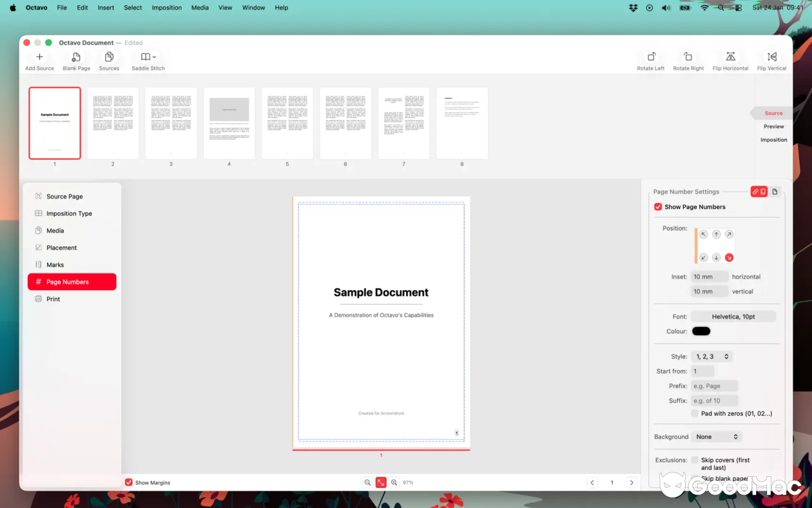Open the page number Style dropdown
Viewport: 812px width, 508px height.
pos(712,356)
